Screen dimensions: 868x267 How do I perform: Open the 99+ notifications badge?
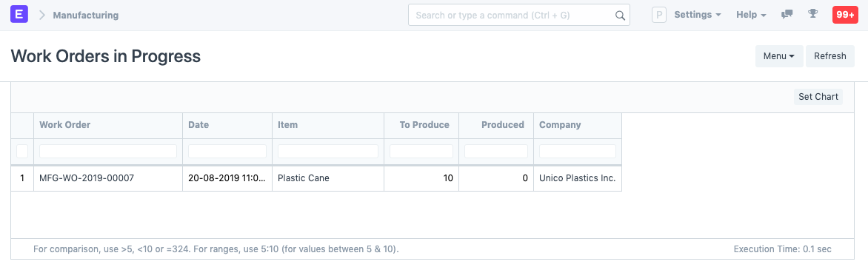(x=845, y=15)
